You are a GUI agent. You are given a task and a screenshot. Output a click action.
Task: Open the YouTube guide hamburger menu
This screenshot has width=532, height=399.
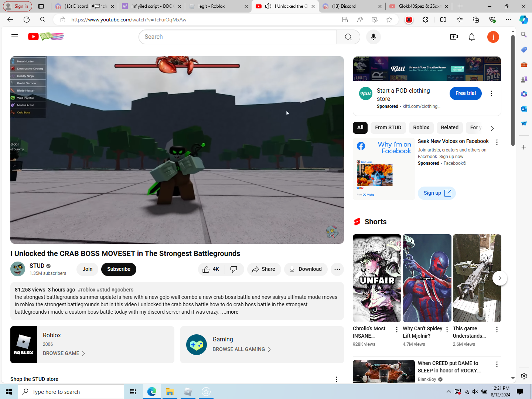pos(15,37)
